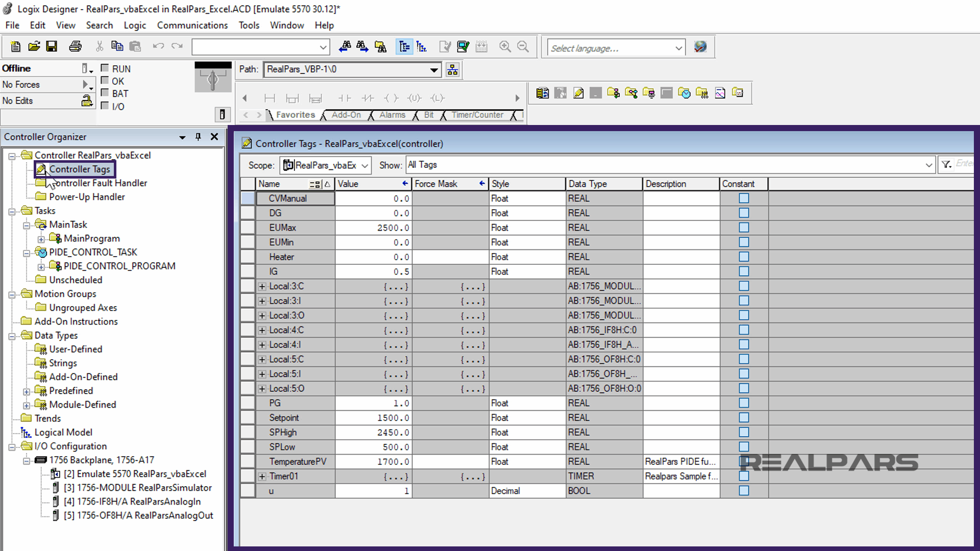The height and width of the screenshot is (551, 980).
Task: Open the Communications menu
Action: (x=192, y=25)
